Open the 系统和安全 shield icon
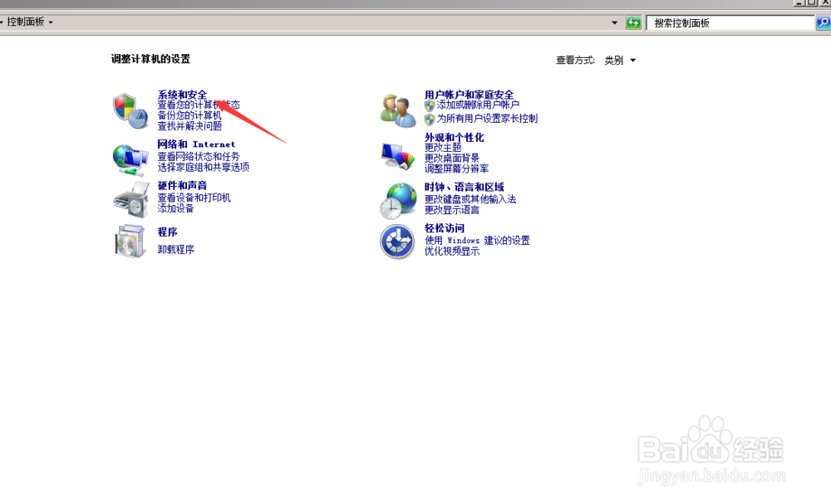 coord(130,110)
